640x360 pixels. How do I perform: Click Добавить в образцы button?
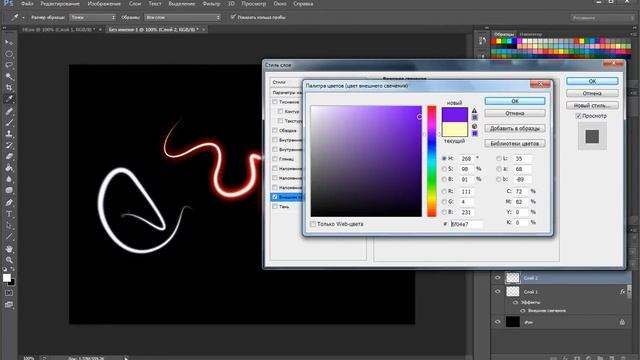(x=515, y=128)
